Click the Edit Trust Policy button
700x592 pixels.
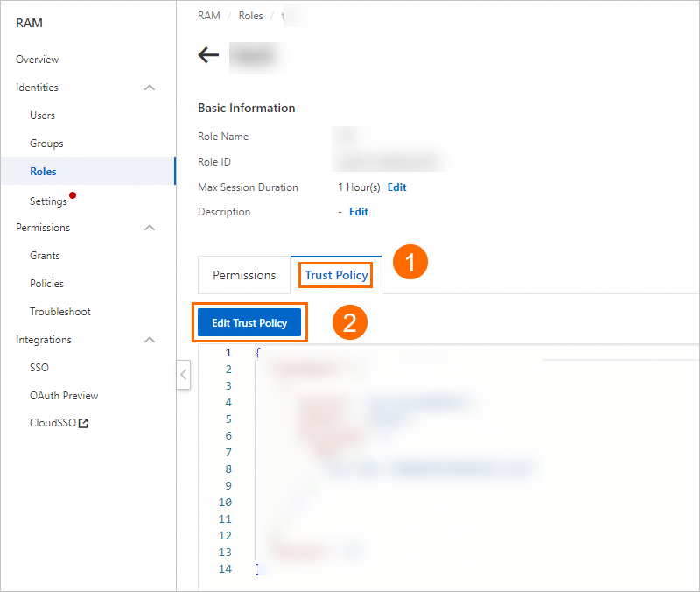coord(249,322)
